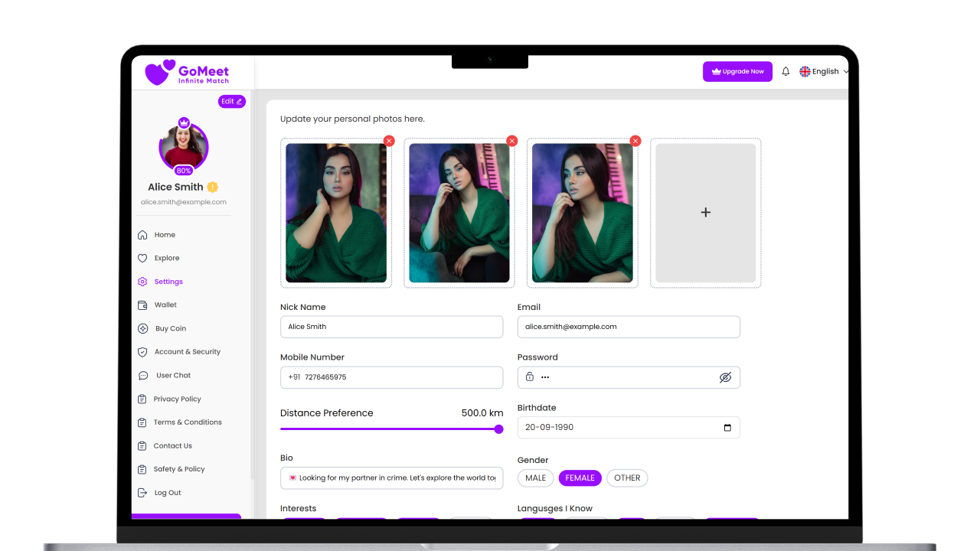This screenshot has width=980, height=551.
Task: Go to Account & Security page
Action: [187, 352]
